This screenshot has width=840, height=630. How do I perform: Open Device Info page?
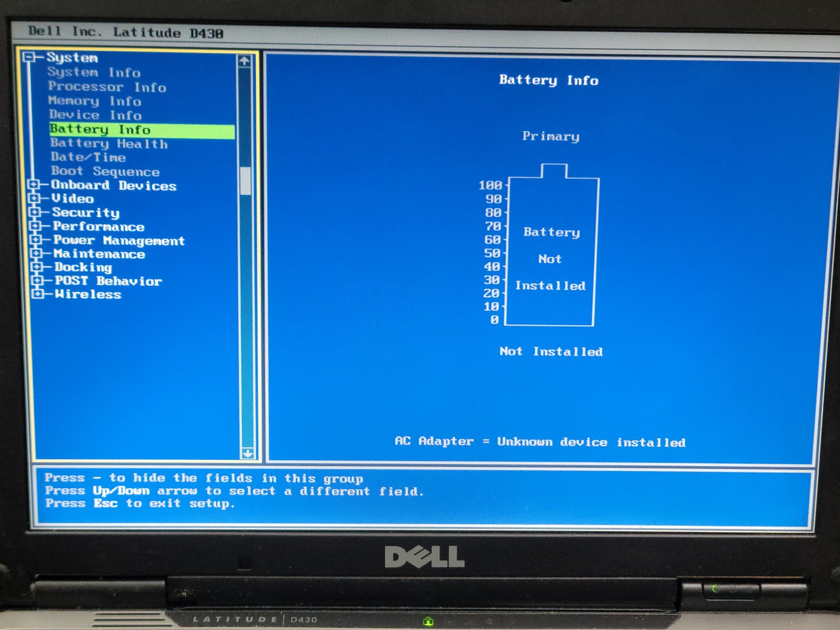click(96, 115)
